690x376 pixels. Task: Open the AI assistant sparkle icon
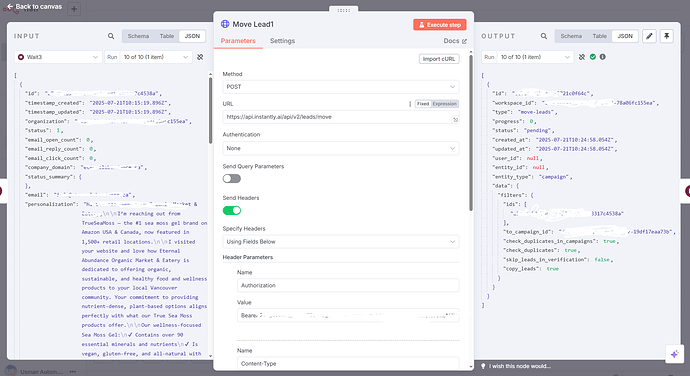[675, 354]
